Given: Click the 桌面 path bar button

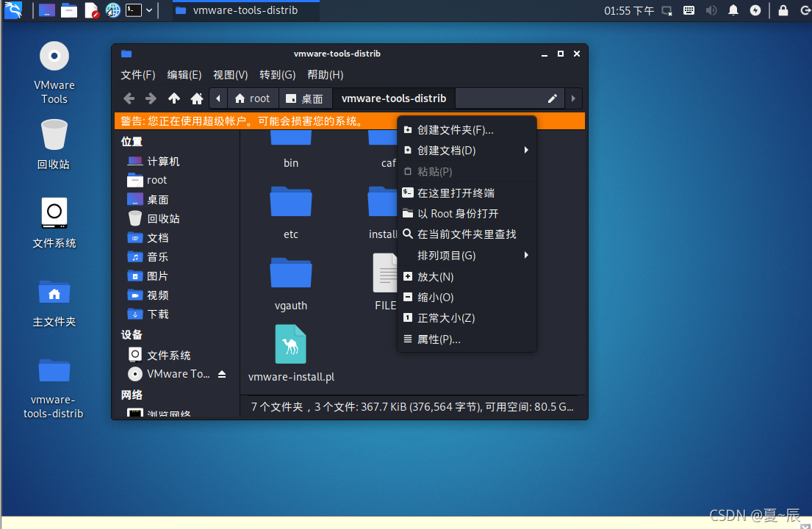Looking at the screenshot, I should click(305, 98).
